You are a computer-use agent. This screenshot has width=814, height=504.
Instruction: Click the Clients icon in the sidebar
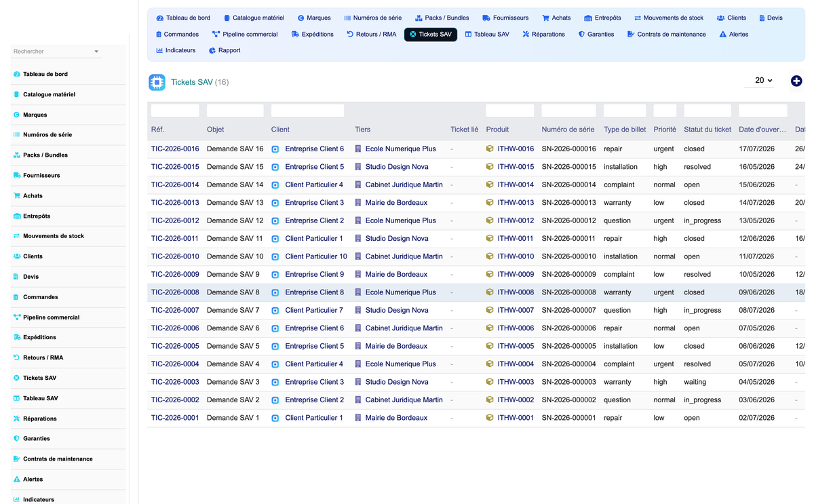pyautogui.click(x=17, y=256)
